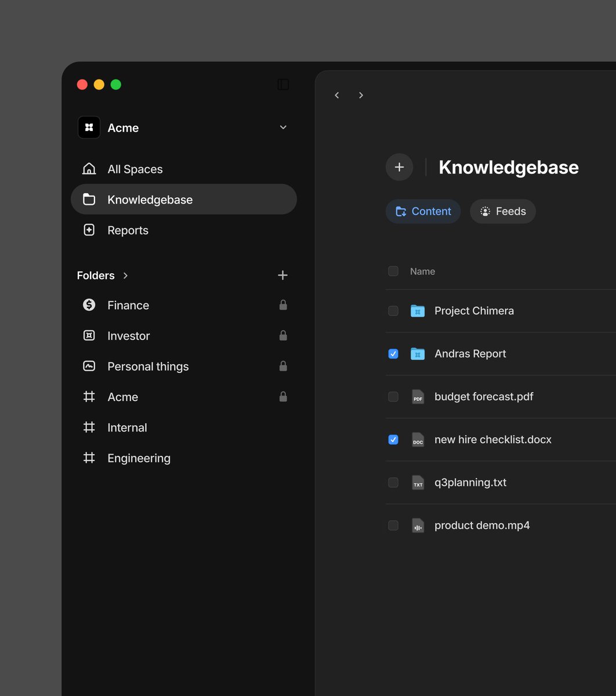616x696 pixels.
Task: Check the budget forecast.pdf checkbox
Action: click(x=393, y=397)
